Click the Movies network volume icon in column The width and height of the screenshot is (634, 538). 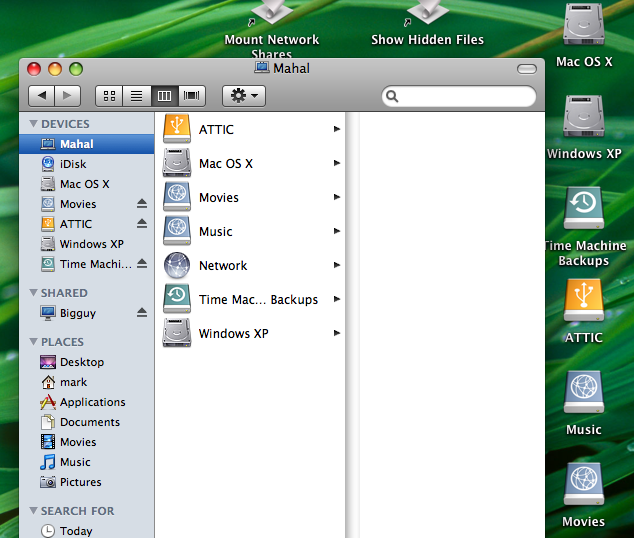coord(177,197)
